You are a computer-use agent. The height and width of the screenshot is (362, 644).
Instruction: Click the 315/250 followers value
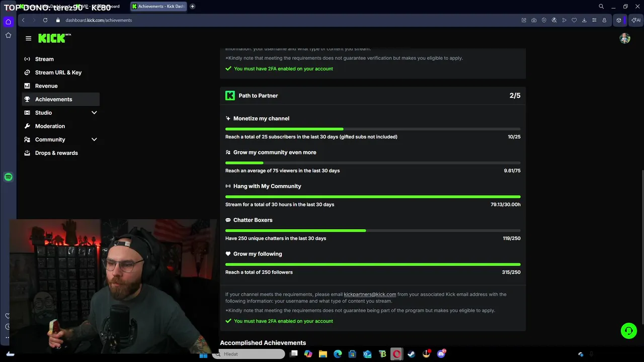tap(511, 272)
